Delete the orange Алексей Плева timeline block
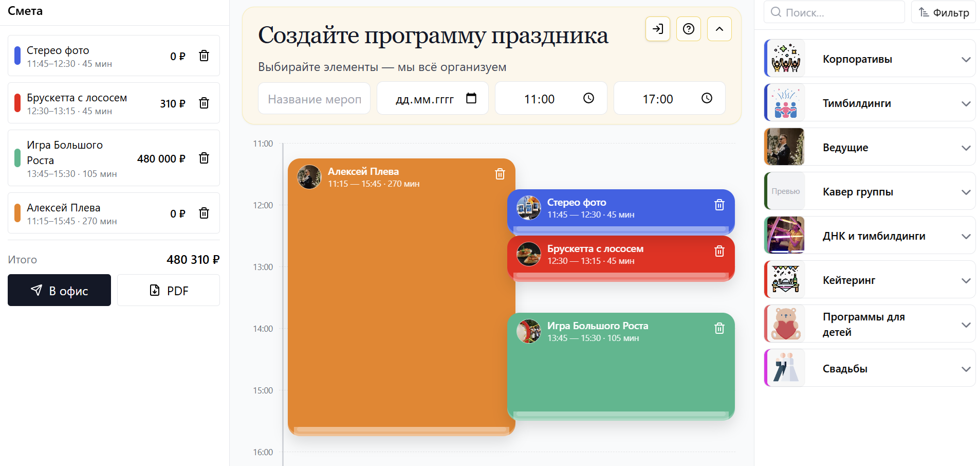 500,174
